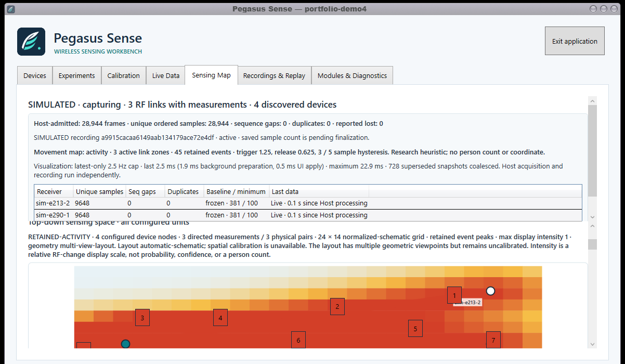Viewport: 625px width, 364px height.
Task: Click upper panel scrollbar up arrow
Action: tap(593, 101)
